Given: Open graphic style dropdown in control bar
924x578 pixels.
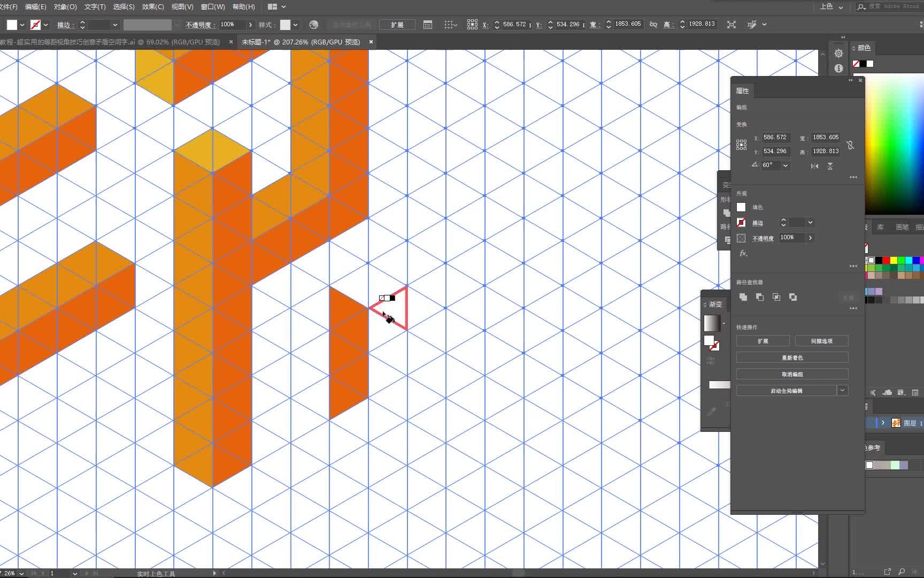Looking at the screenshot, I should coord(295,25).
